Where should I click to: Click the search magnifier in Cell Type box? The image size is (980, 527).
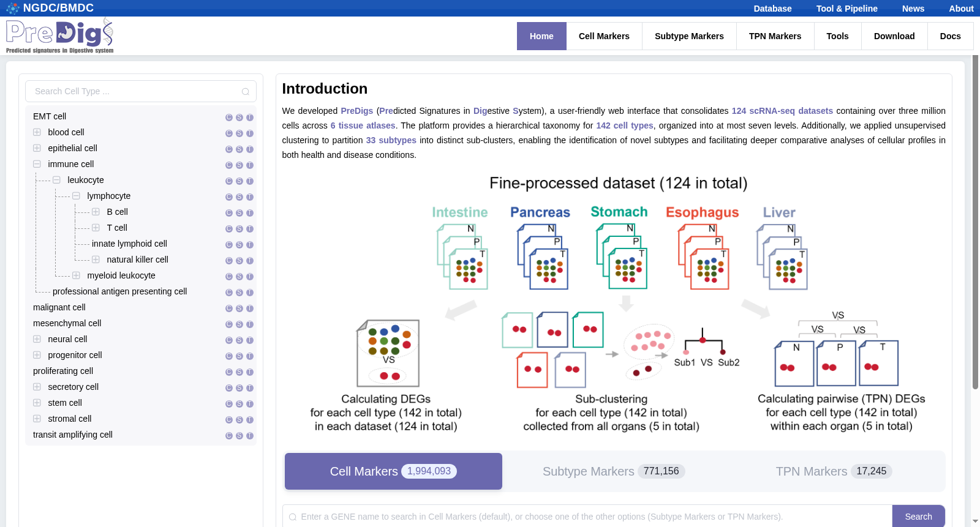click(x=246, y=92)
